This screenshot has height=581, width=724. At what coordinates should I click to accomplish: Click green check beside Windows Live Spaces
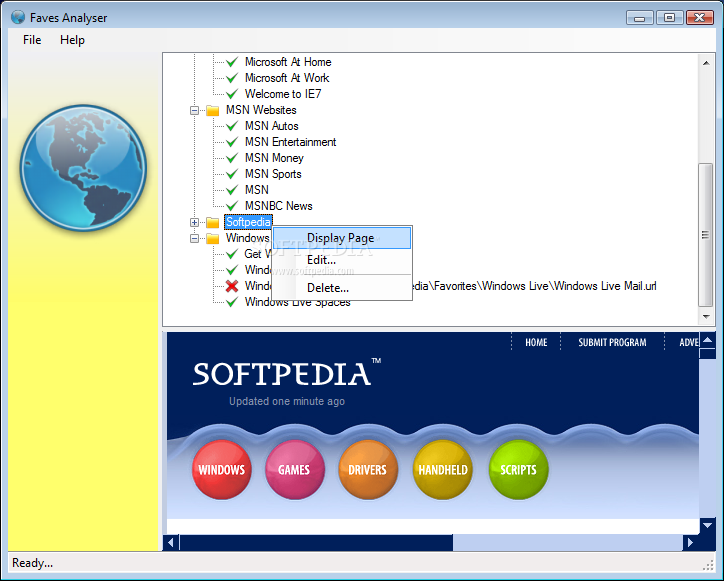[232, 303]
